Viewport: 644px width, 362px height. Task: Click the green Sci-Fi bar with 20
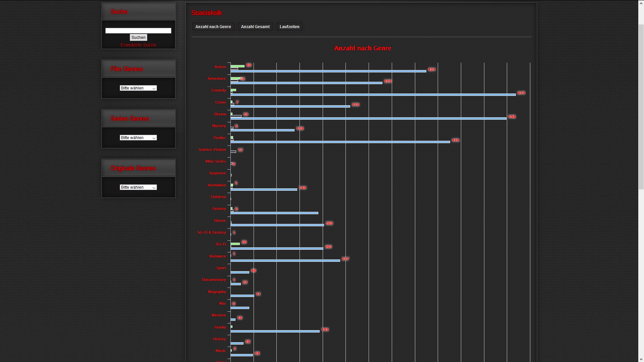(235, 244)
